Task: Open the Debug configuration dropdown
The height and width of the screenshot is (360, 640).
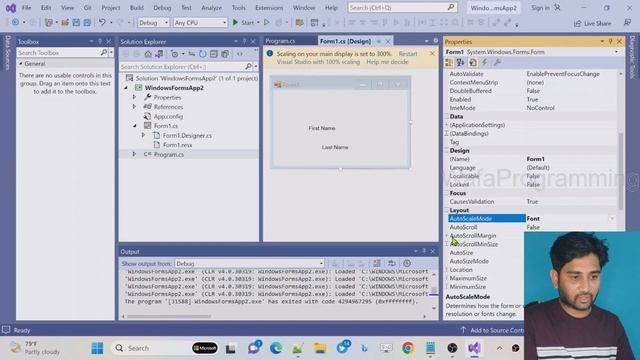Action: pos(153,23)
